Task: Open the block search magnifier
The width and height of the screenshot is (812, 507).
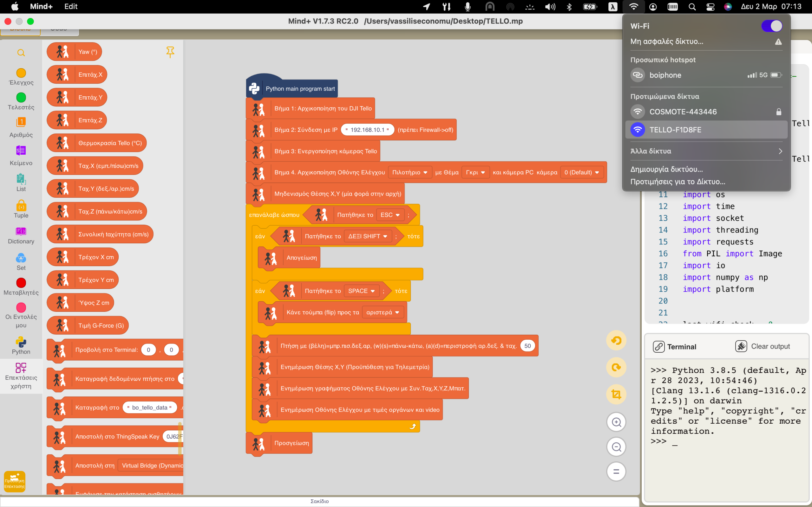Action: [x=21, y=53]
